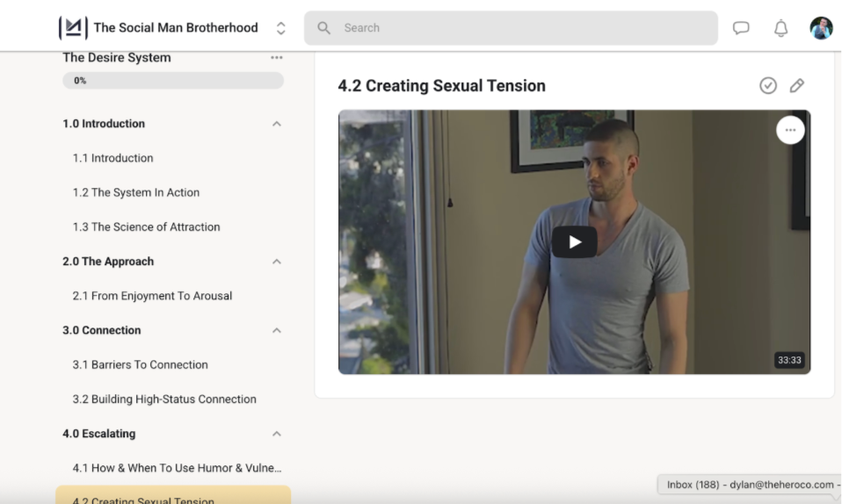Collapse the 2.0 The Approach section
Image resolution: width=842 pixels, height=504 pixels.
coord(277,262)
